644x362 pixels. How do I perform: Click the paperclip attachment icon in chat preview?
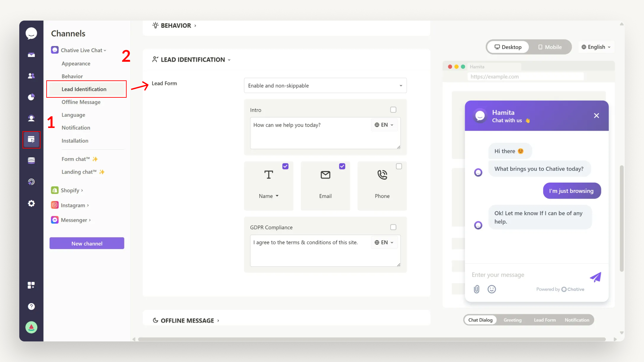click(x=477, y=289)
